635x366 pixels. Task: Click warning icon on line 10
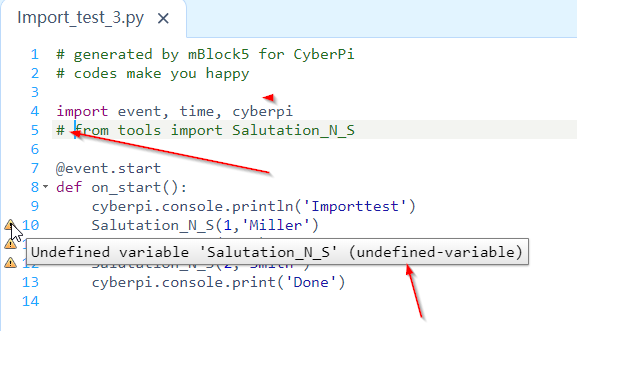point(10,225)
